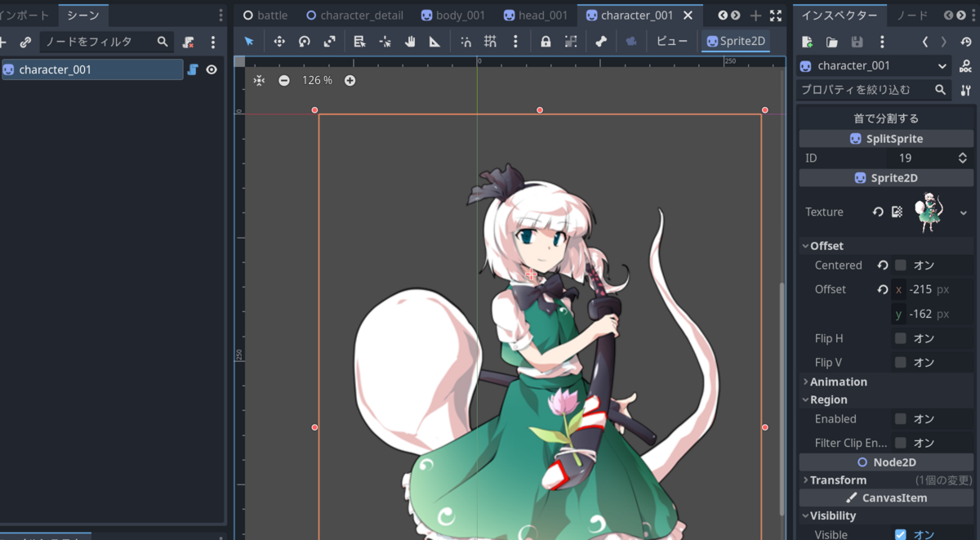Open scene dock three-dot options menu

coord(213,42)
